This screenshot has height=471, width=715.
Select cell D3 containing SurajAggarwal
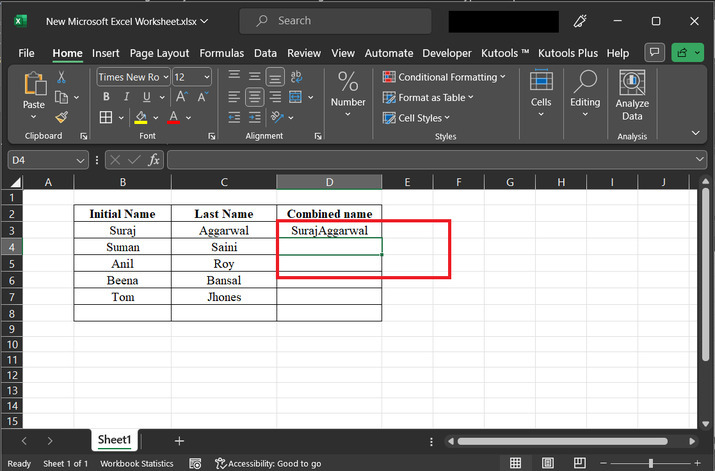pos(329,230)
